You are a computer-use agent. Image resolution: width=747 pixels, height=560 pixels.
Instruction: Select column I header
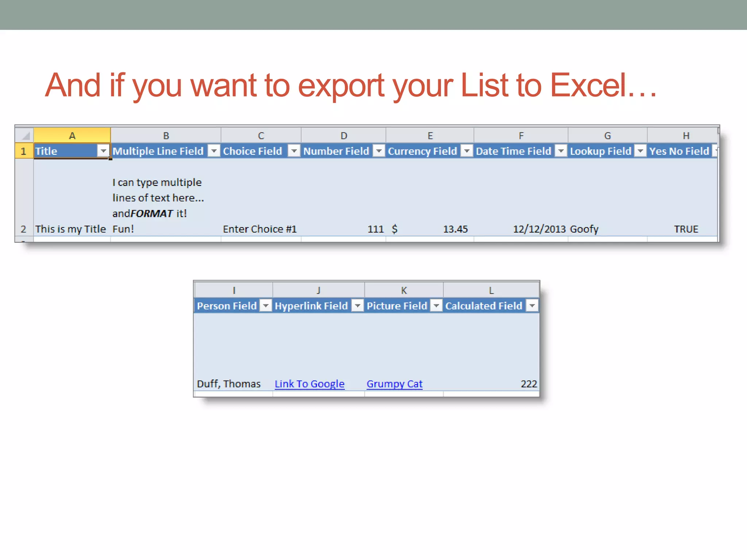[234, 290]
